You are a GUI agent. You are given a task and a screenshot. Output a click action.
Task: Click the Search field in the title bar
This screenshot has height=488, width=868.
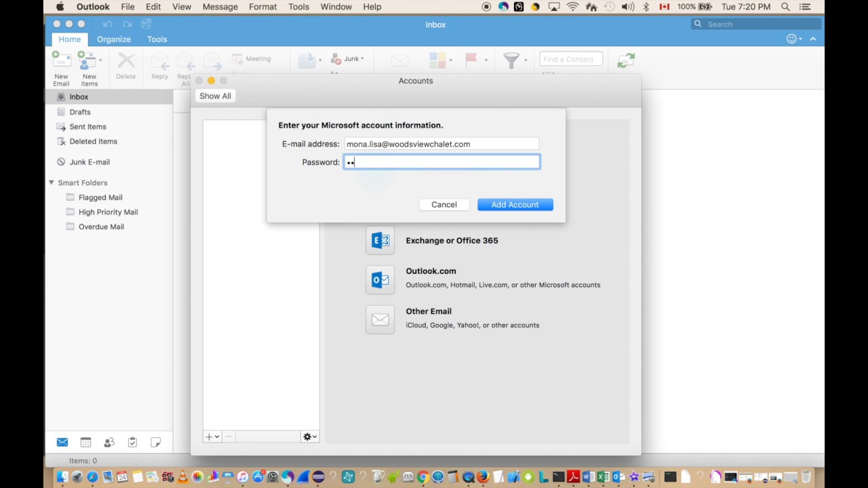756,24
